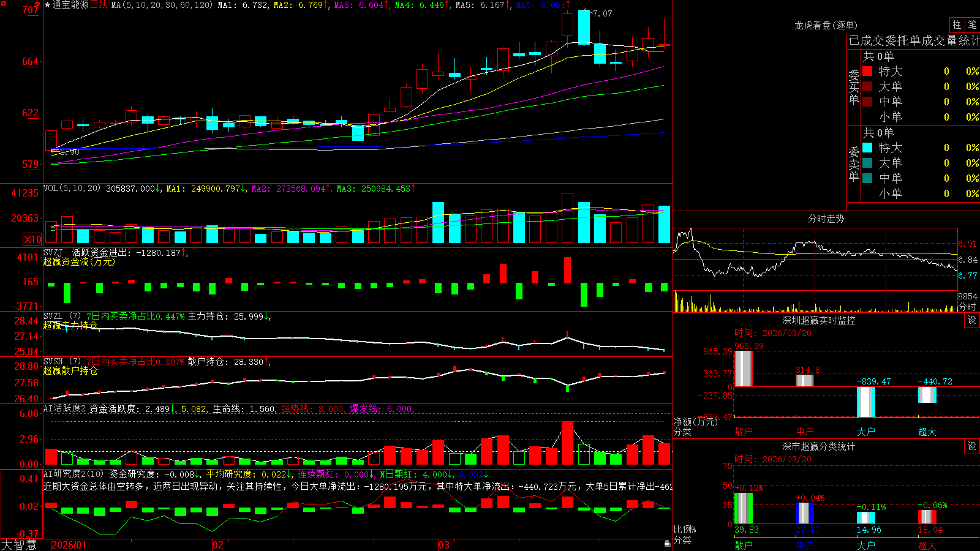Click the lock icon at chart bottom-right
Image resolution: width=980 pixels, height=551 pixels.
(668, 544)
